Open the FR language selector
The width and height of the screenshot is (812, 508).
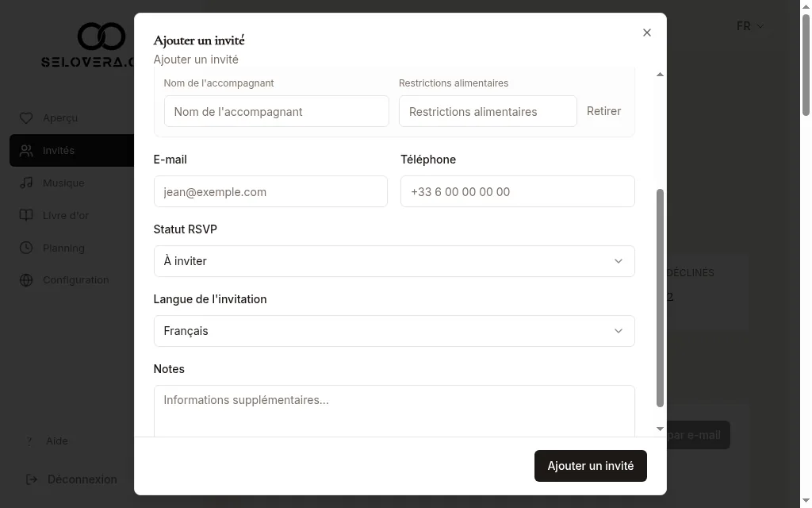(x=750, y=26)
